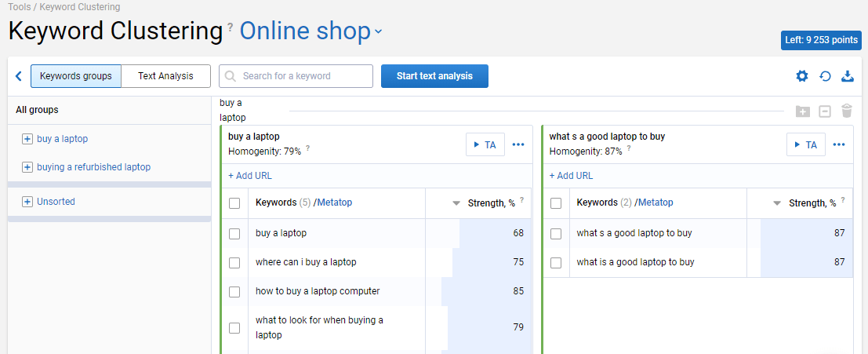This screenshot has width=868, height=354.
Task: Click the refresh clustering icon
Action: click(825, 76)
